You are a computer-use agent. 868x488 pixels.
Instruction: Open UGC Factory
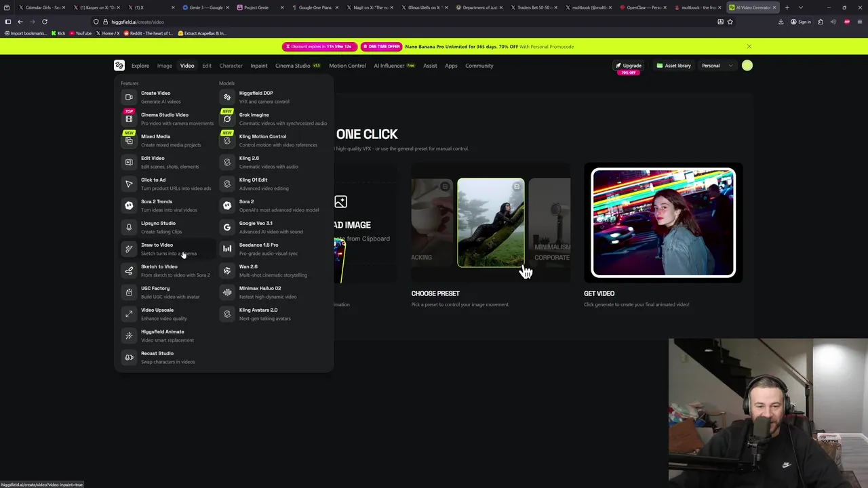point(166,292)
